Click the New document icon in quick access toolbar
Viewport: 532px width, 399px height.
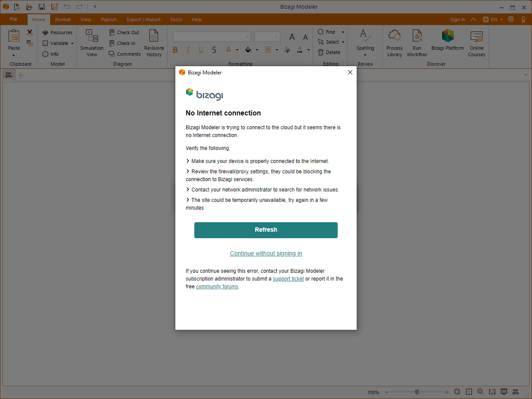click(x=16, y=7)
